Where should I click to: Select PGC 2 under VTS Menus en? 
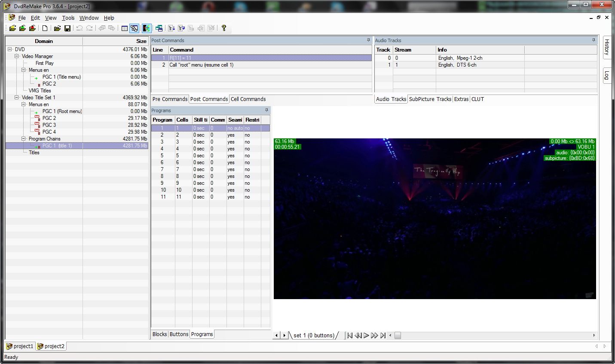pos(49,118)
